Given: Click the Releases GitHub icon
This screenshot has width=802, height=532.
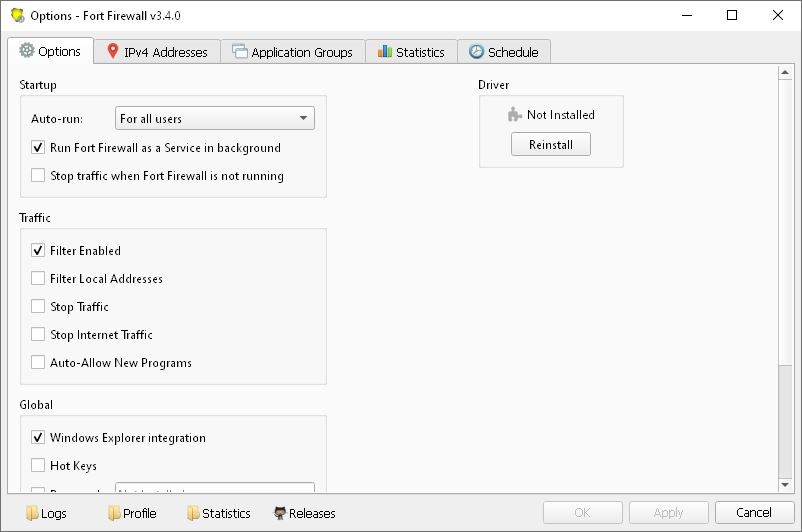Looking at the screenshot, I should (x=280, y=513).
